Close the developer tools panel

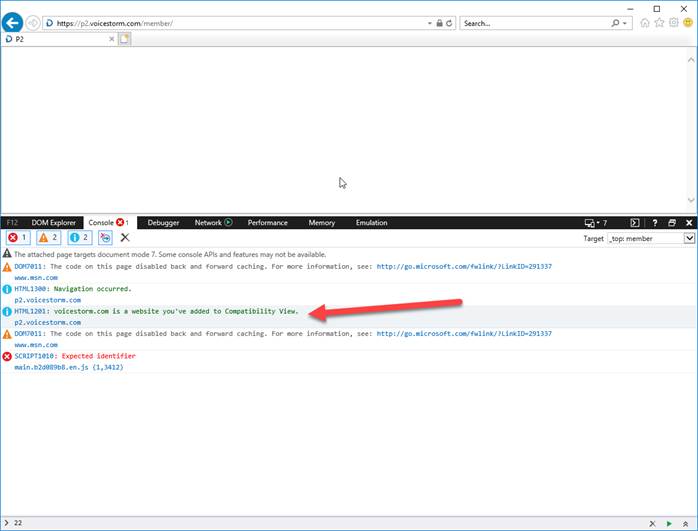(x=689, y=223)
